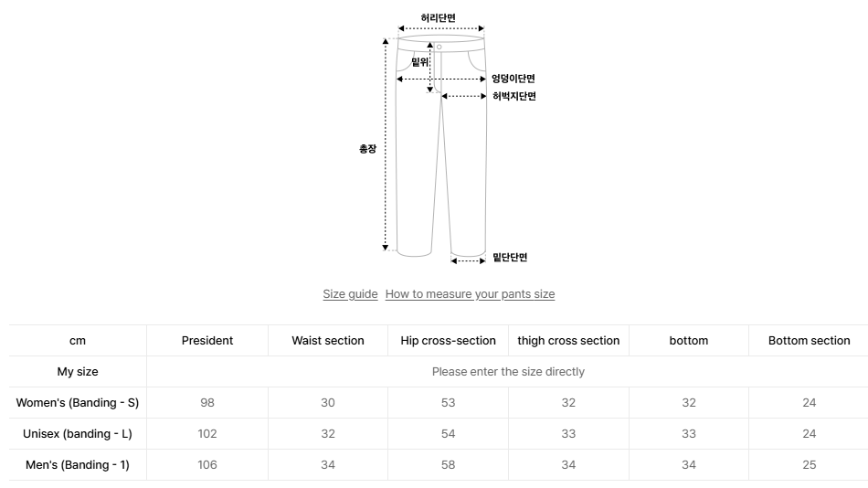This screenshot has width=868, height=488.
Task: Click the 엉덩이단면 label on the diagram
Action: 513,79
